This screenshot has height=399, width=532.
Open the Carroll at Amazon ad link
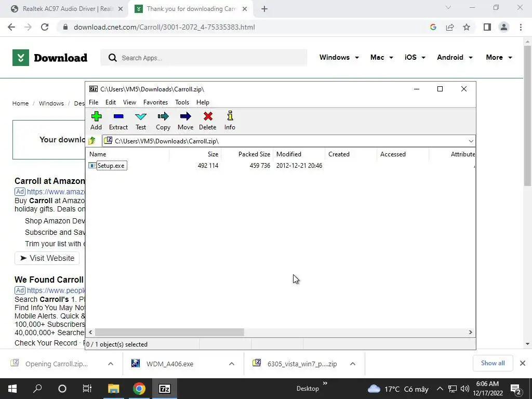[x=49, y=181]
